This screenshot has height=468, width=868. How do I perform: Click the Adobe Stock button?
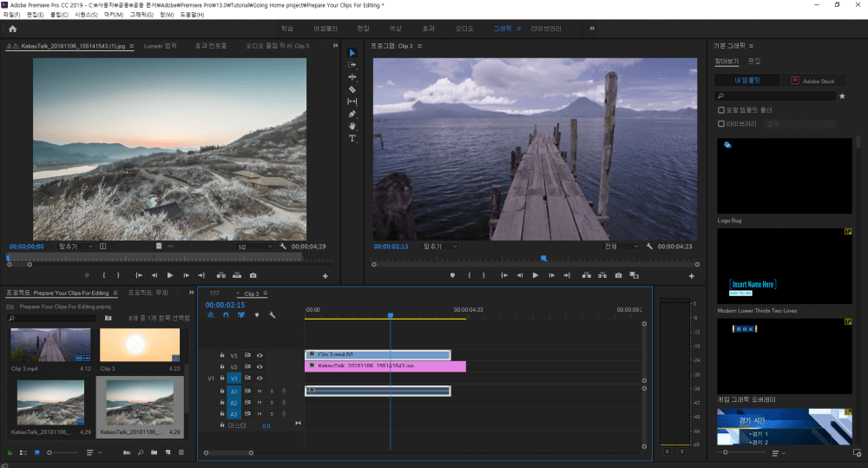812,81
